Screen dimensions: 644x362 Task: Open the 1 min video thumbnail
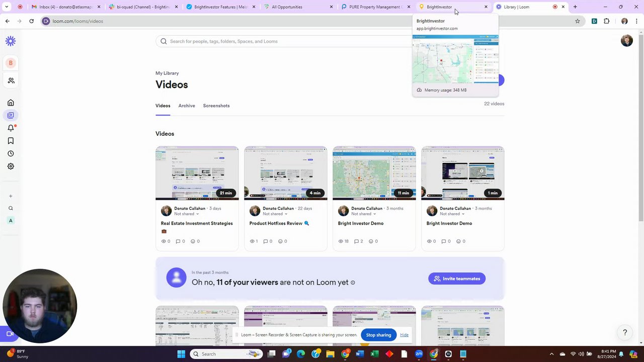(462, 173)
